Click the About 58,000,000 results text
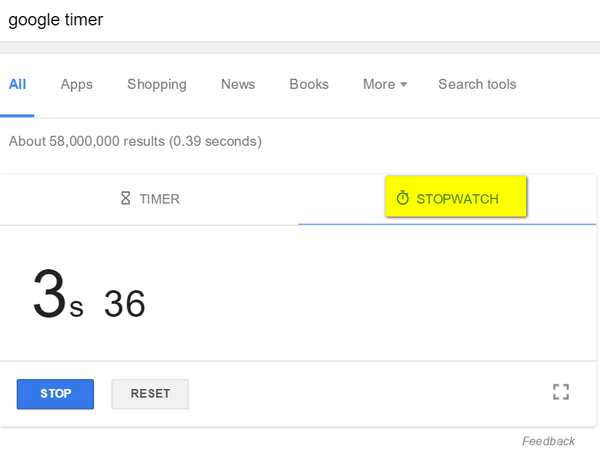 point(135,141)
